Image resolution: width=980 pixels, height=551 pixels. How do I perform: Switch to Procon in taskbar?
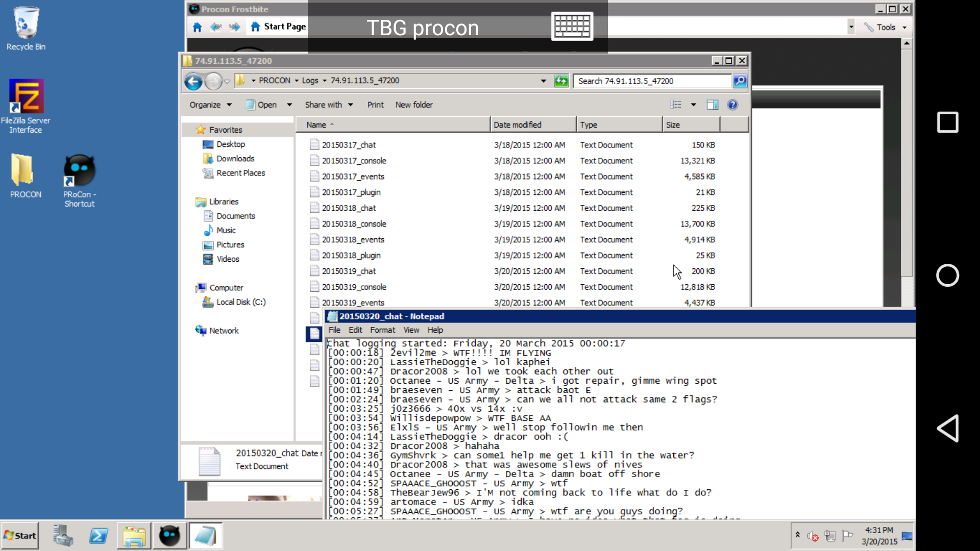pyautogui.click(x=169, y=536)
